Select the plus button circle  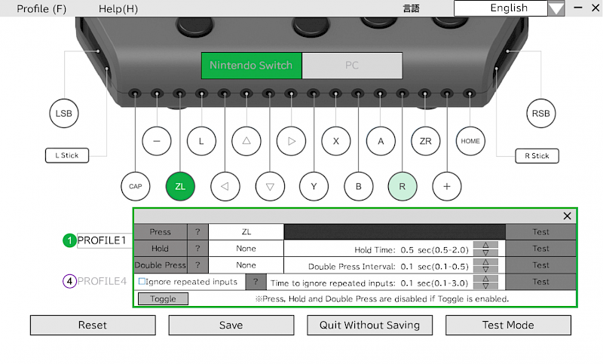click(446, 186)
